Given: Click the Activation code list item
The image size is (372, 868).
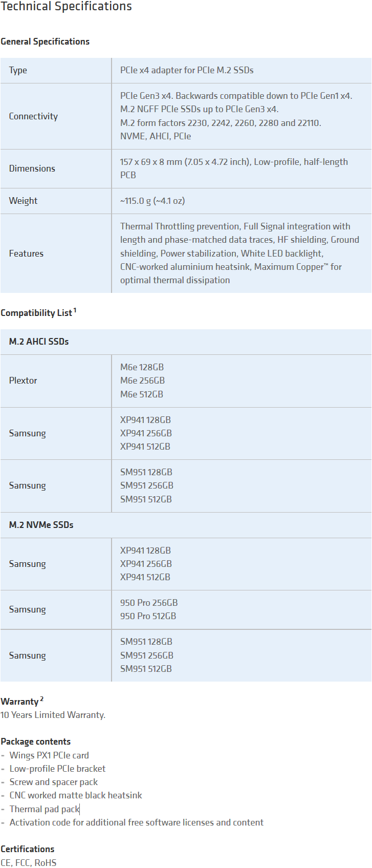Looking at the screenshot, I should (136, 822).
